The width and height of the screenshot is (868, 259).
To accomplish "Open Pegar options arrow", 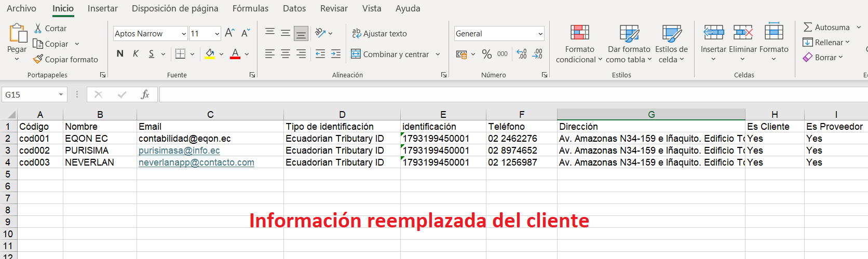I will tap(17, 59).
